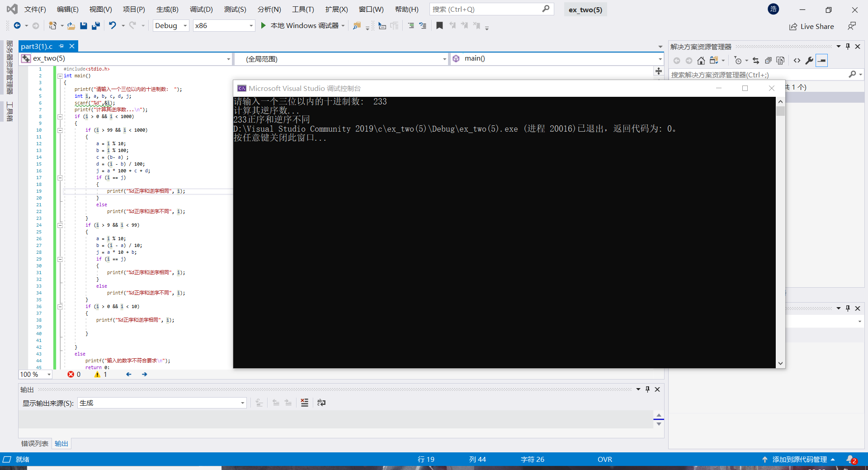The height and width of the screenshot is (470, 868).
Task: Split the editor with the split handle
Action: 659,71
